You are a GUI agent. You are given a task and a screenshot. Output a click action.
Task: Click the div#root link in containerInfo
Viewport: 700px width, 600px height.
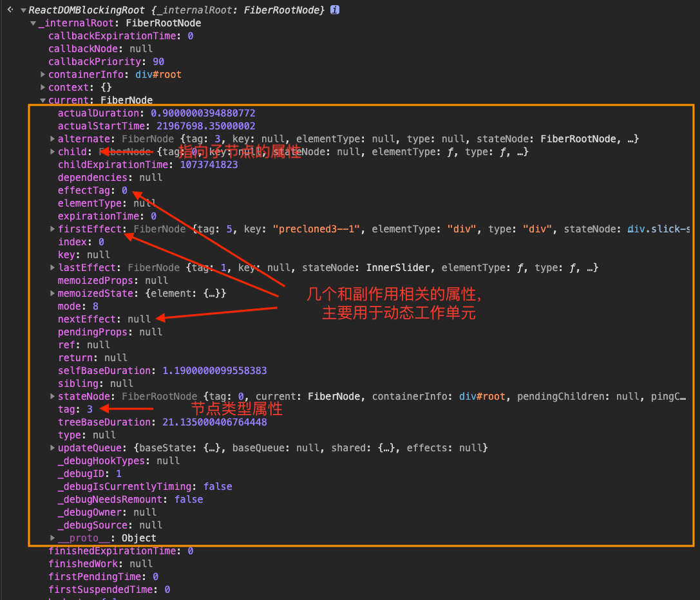click(x=158, y=75)
